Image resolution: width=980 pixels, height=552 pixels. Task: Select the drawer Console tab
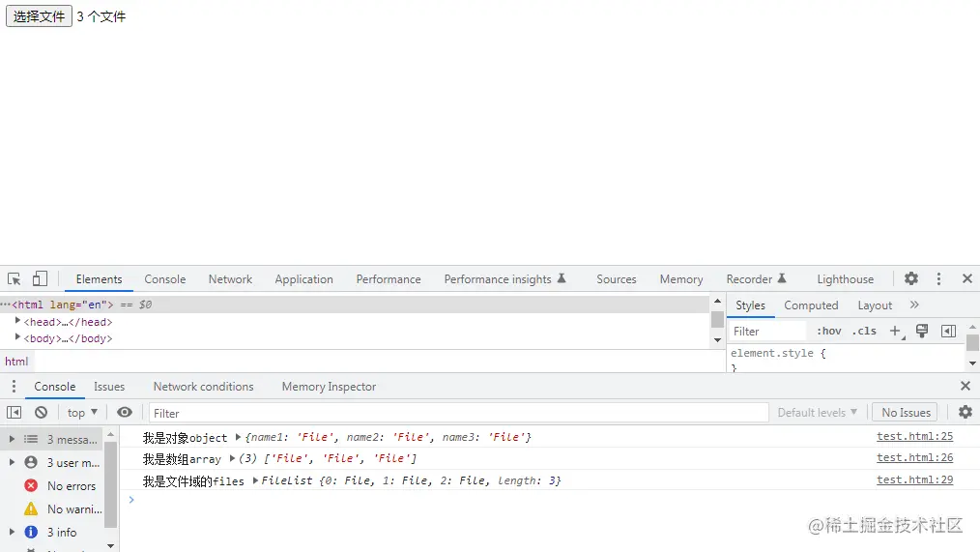(x=55, y=387)
